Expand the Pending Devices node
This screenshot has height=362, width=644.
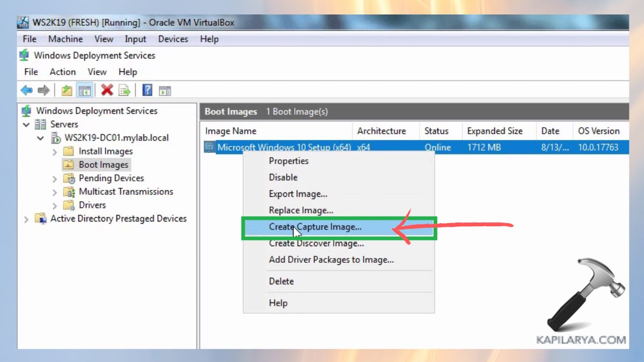coord(55,179)
